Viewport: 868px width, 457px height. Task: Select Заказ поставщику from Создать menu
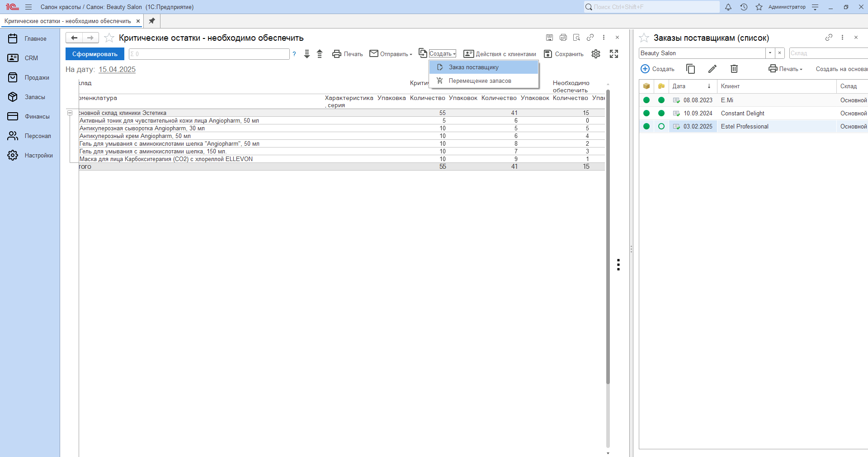pos(484,67)
